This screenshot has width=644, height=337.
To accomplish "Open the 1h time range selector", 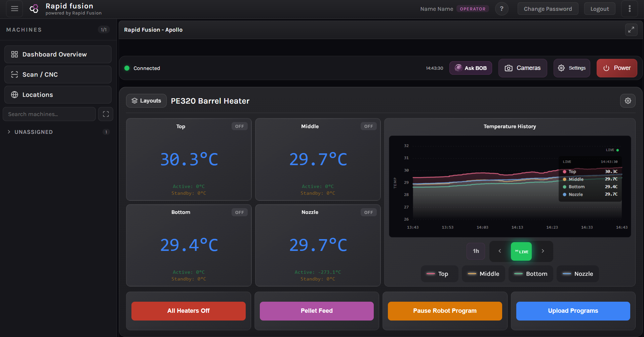I will click(476, 251).
